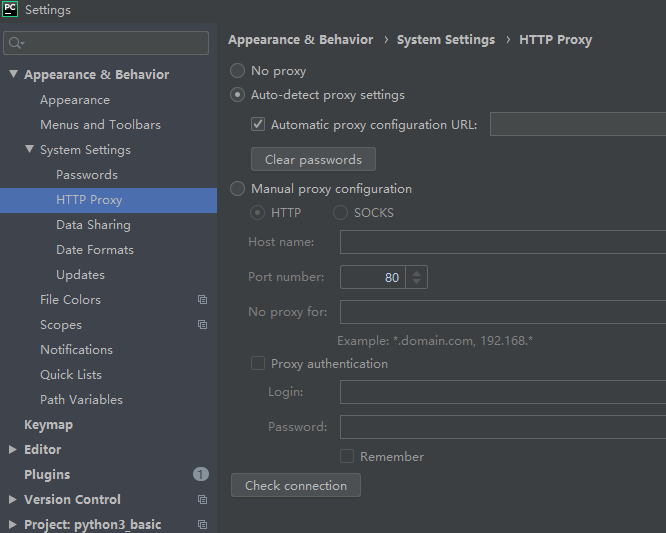The height and width of the screenshot is (533, 666).
Task: Click into the Host name text field
Action: [502, 242]
